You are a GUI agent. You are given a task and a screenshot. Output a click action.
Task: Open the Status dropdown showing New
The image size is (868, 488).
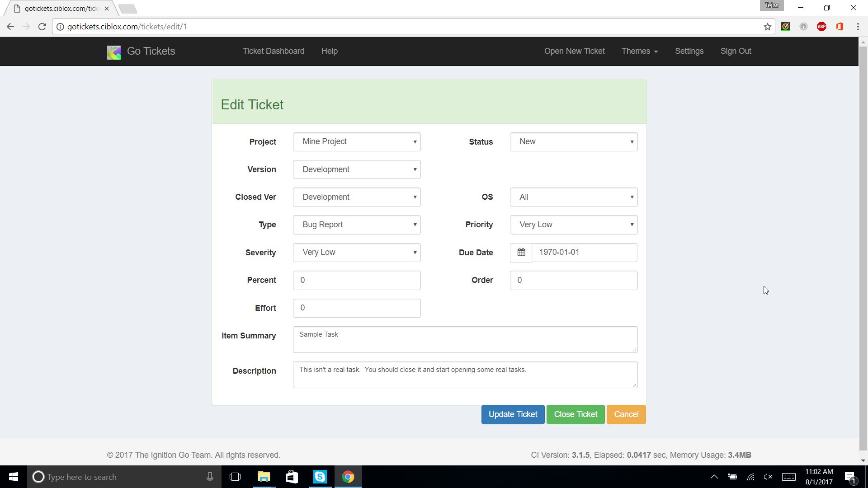[x=574, y=142]
